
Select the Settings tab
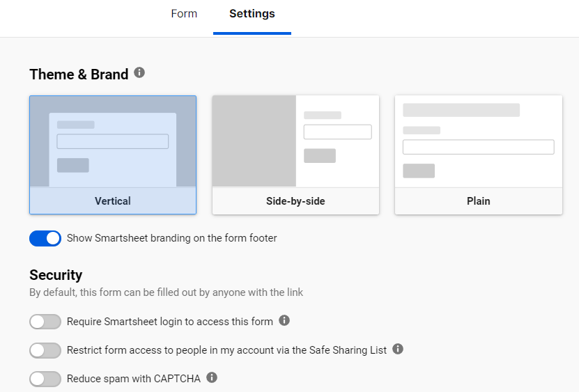252,14
